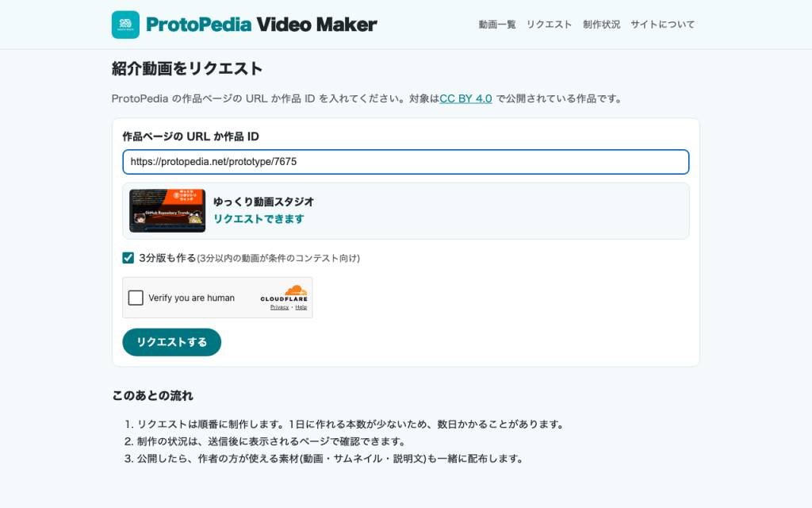Click the 作品ページの URL か作品 ID label
The width and height of the screenshot is (812, 508).
[190, 137]
